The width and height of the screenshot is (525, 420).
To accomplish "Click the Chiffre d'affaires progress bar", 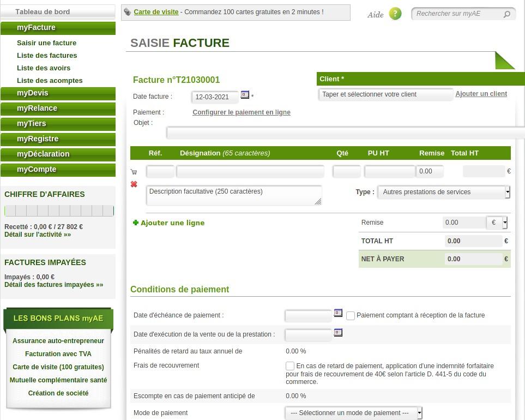I will [59, 211].
